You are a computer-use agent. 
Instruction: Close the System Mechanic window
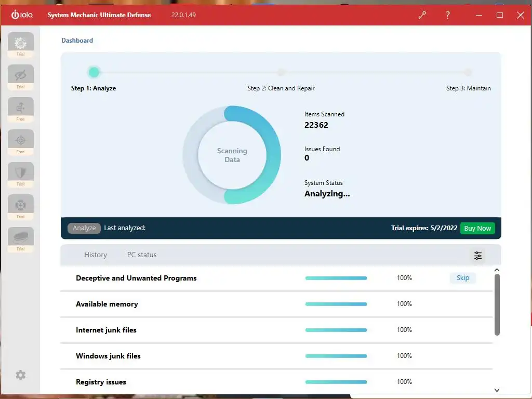click(521, 15)
